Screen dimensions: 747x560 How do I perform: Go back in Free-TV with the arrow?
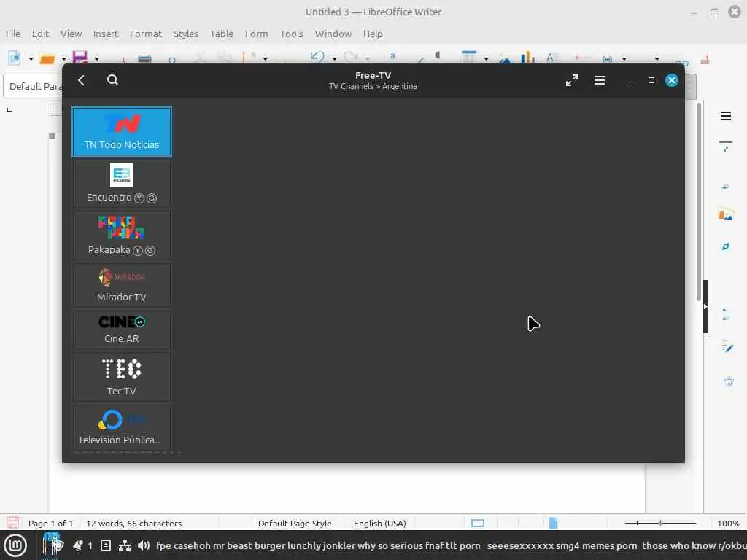point(82,80)
